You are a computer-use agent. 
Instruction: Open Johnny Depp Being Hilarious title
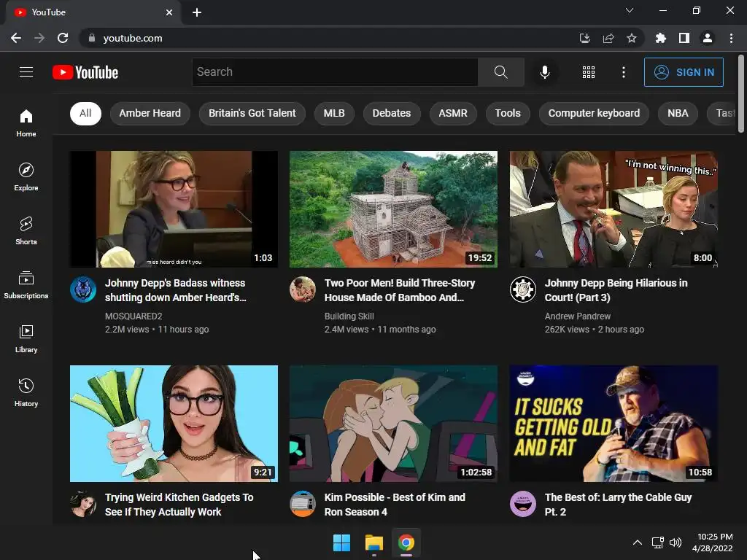coord(616,290)
